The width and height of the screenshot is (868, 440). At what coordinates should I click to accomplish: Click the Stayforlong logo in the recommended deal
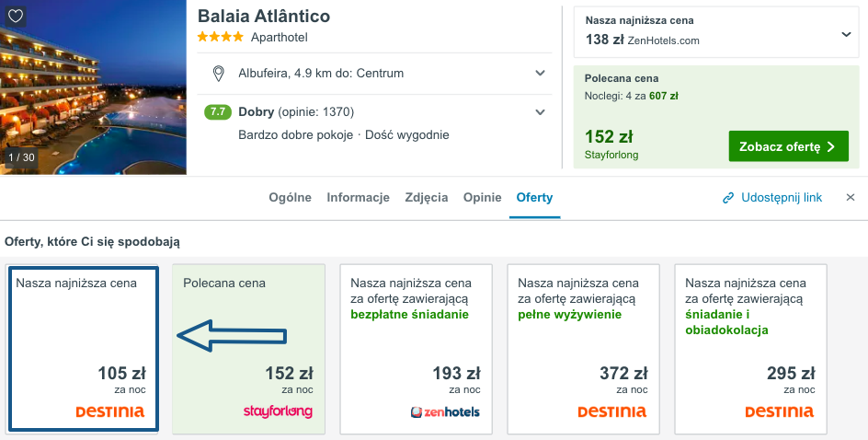(278, 411)
